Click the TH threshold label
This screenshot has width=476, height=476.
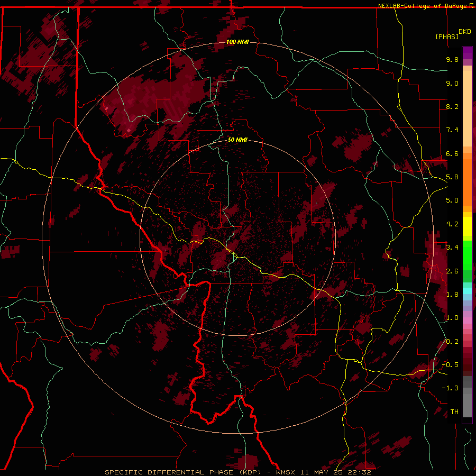(454, 412)
